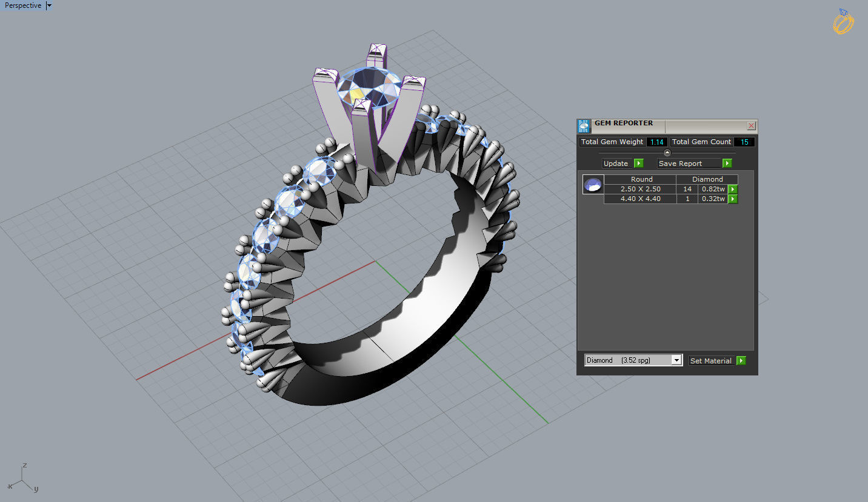Click the green arrow on 0.82tw row

(x=733, y=189)
